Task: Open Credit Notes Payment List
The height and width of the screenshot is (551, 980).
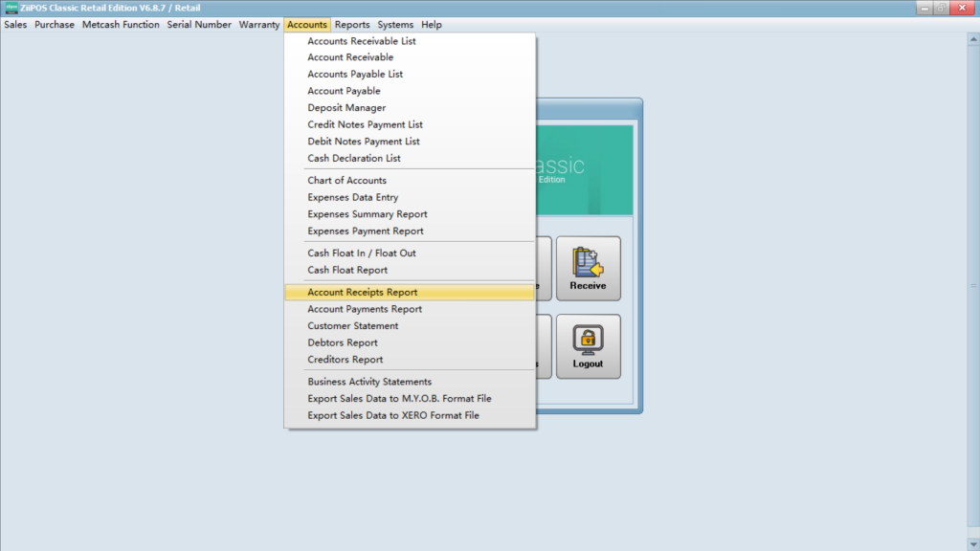Action: [410, 124]
